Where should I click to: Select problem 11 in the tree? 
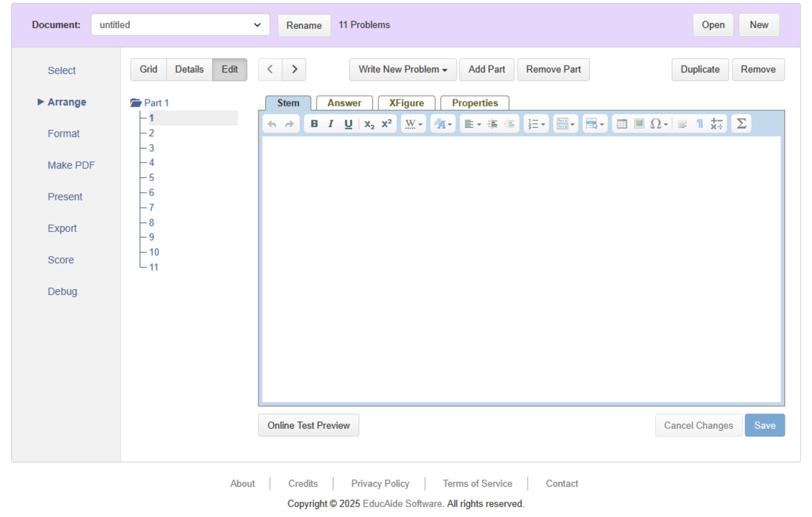click(154, 268)
